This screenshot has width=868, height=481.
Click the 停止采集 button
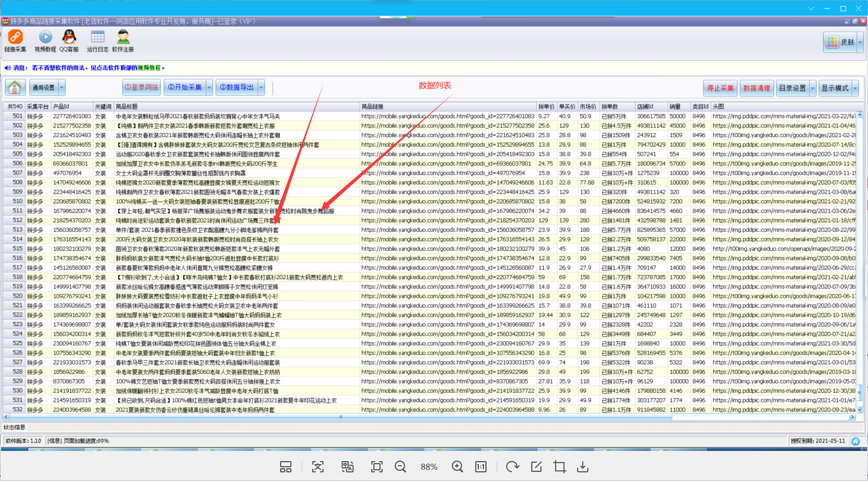click(x=720, y=88)
